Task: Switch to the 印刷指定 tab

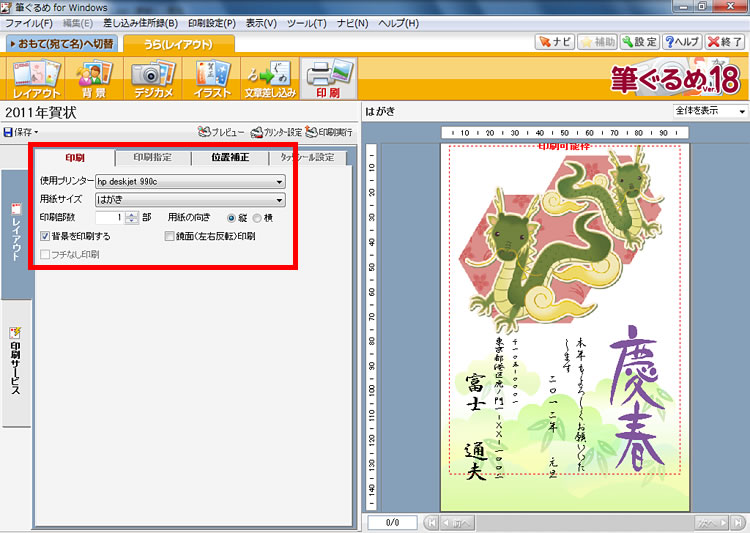Action: (x=153, y=157)
